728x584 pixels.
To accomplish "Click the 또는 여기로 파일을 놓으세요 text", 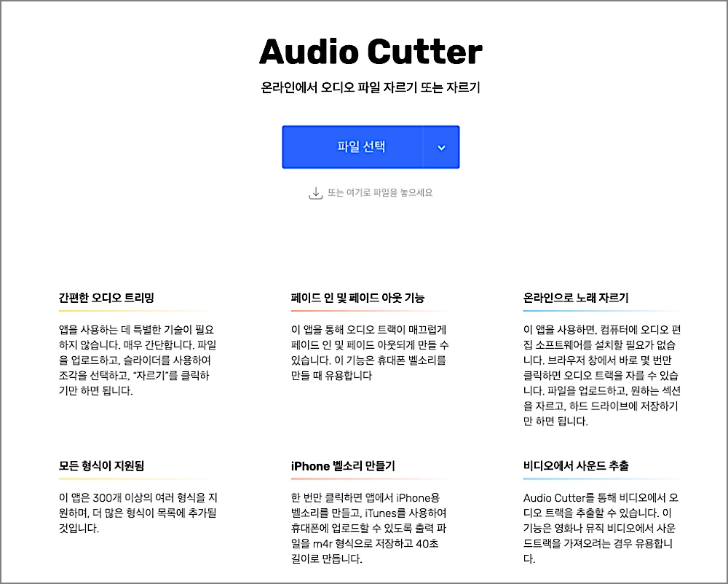I will click(x=380, y=192).
